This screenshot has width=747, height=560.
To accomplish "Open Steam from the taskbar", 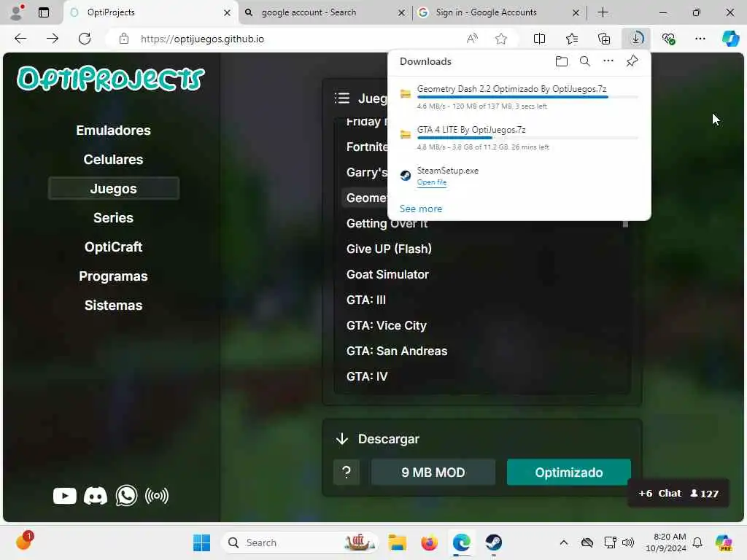I will pyautogui.click(x=494, y=542).
